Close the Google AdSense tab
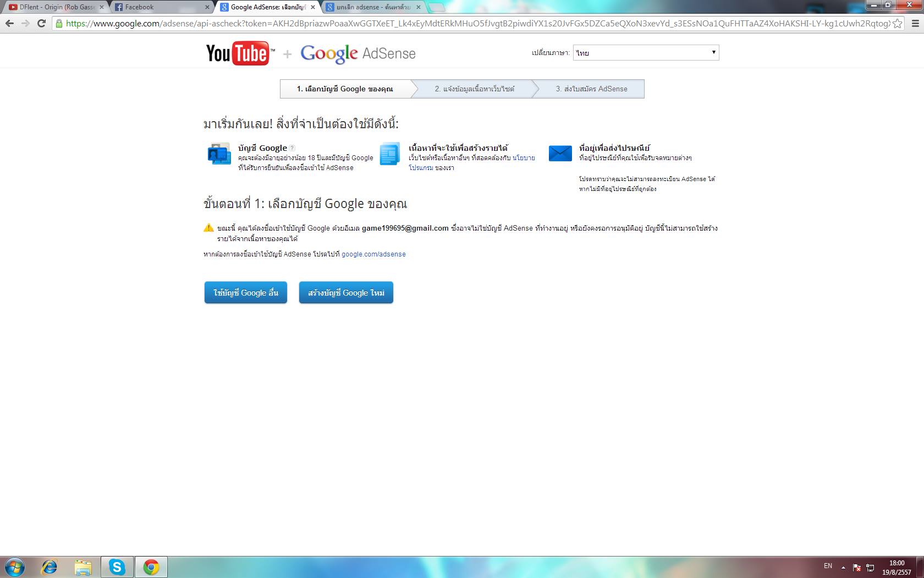Screen dimensions: 924x578 [x=313, y=7]
